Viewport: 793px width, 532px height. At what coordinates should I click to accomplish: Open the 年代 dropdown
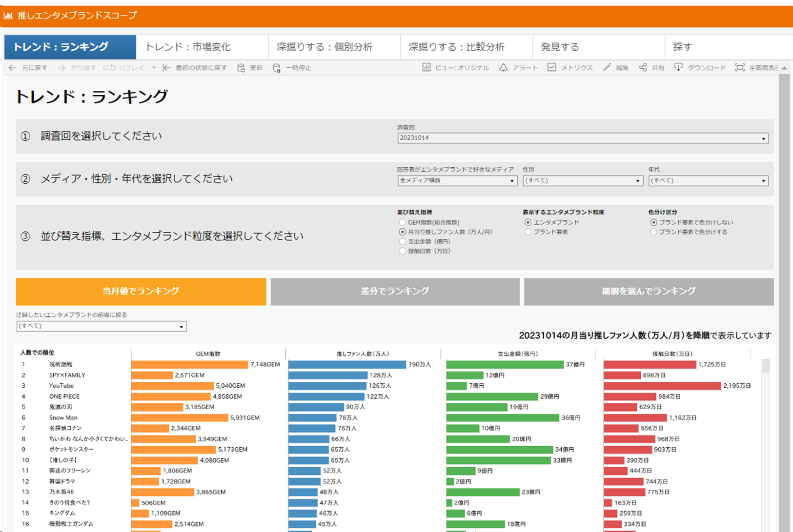tap(709, 180)
